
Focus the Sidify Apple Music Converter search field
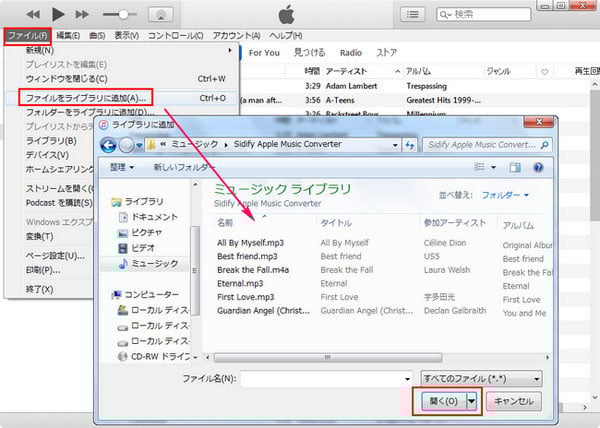(x=487, y=145)
